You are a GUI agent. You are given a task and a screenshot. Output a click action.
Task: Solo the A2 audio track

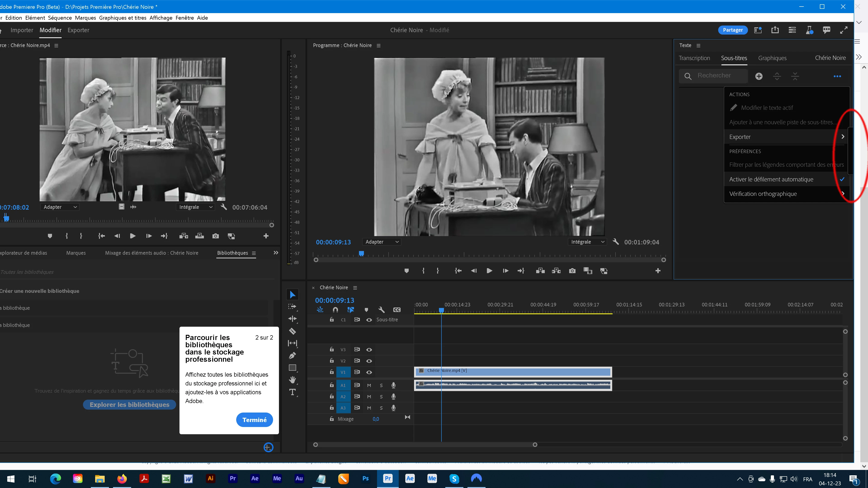[x=381, y=397]
